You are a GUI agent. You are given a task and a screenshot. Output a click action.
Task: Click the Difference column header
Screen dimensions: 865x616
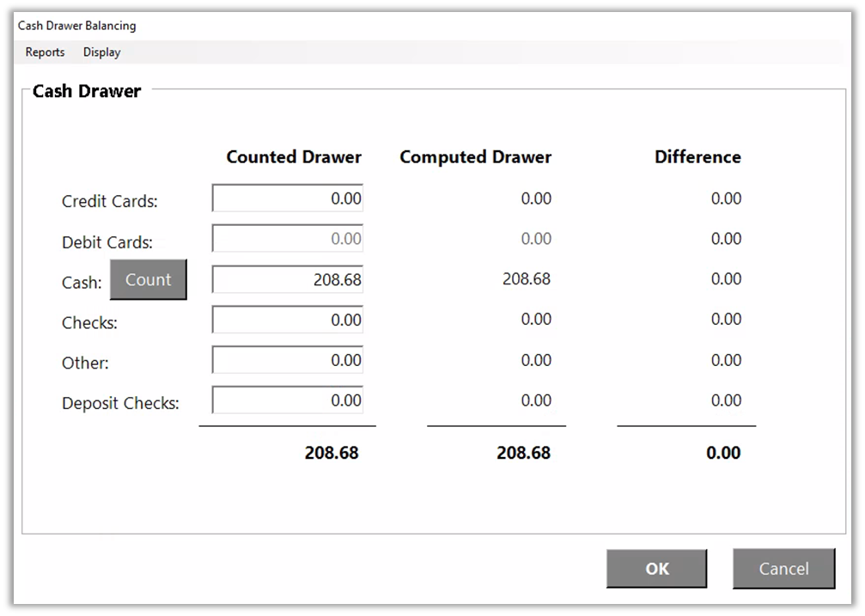coord(697,157)
